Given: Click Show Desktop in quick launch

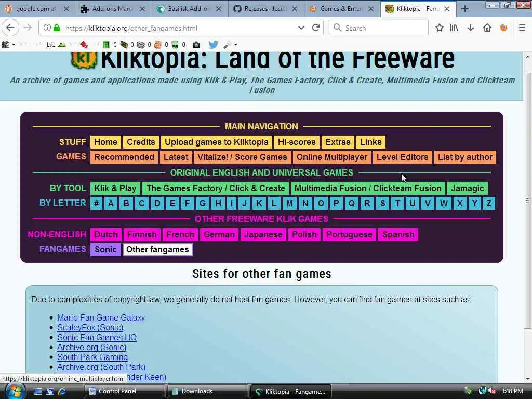Looking at the screenshot, I should pyautogui.click(x=37, y=391).
